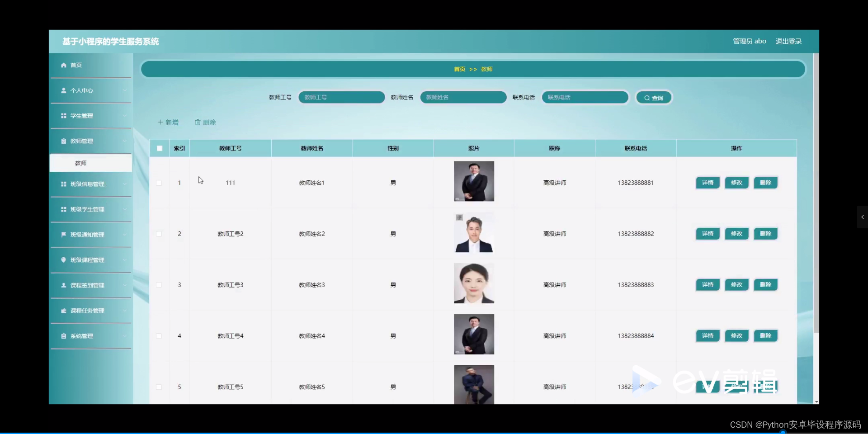Click the 教师姓名 search input field
The height and width of the screenshot is (434, 868).
(x=463, y=97)
